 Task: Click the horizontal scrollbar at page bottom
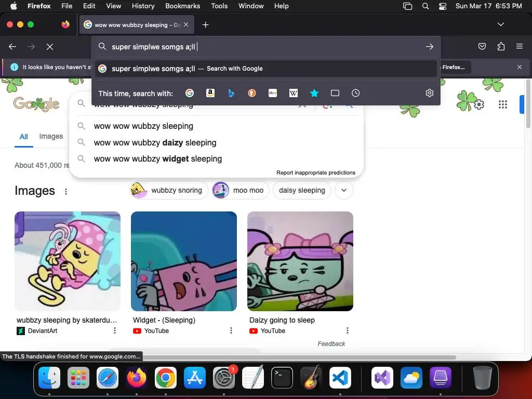299,357
